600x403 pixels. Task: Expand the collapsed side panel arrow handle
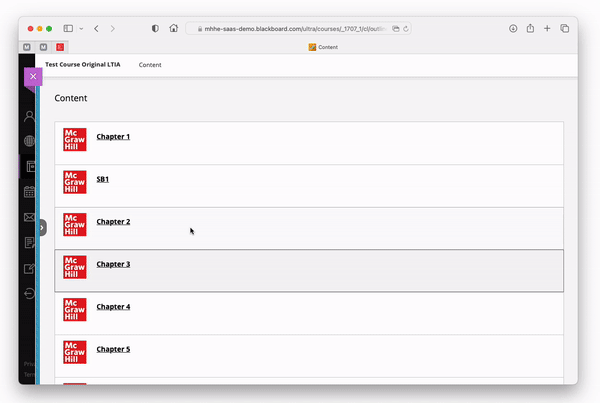coord(42,228)
